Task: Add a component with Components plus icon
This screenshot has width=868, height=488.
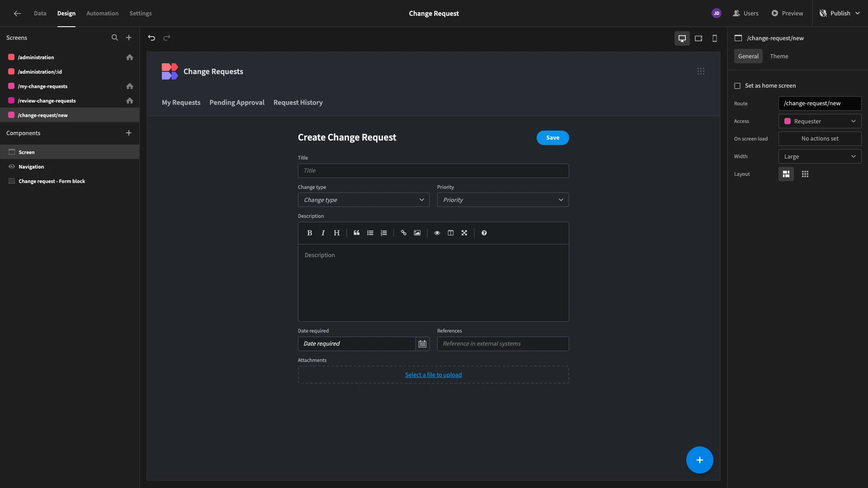Action: [129, 133]
